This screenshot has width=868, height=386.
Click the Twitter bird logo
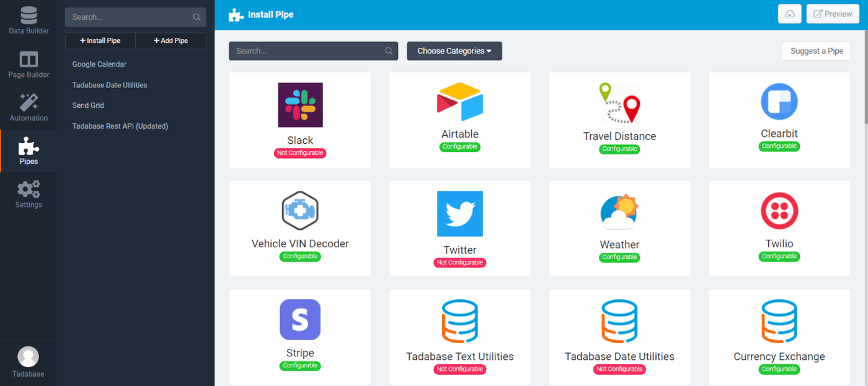point(460,214)
